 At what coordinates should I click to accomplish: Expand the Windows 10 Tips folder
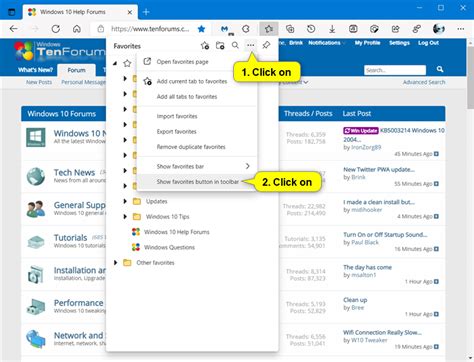(x=125, y=216)
